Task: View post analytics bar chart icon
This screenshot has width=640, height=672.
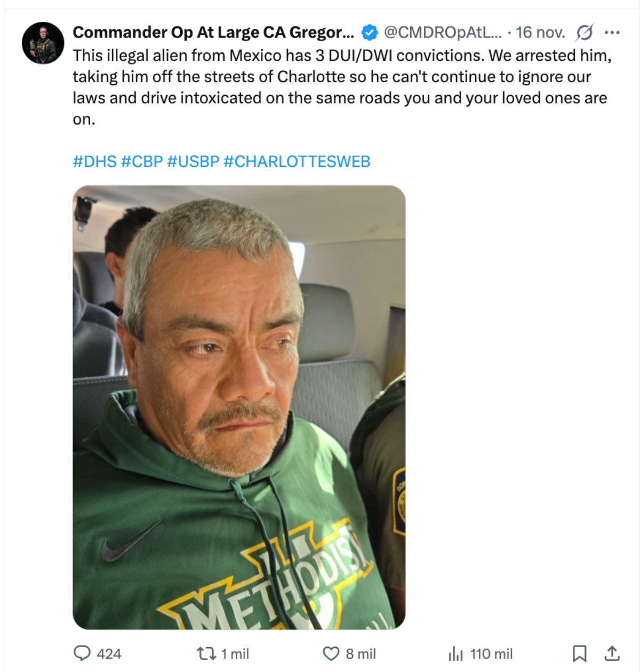Action: point(456,653)
